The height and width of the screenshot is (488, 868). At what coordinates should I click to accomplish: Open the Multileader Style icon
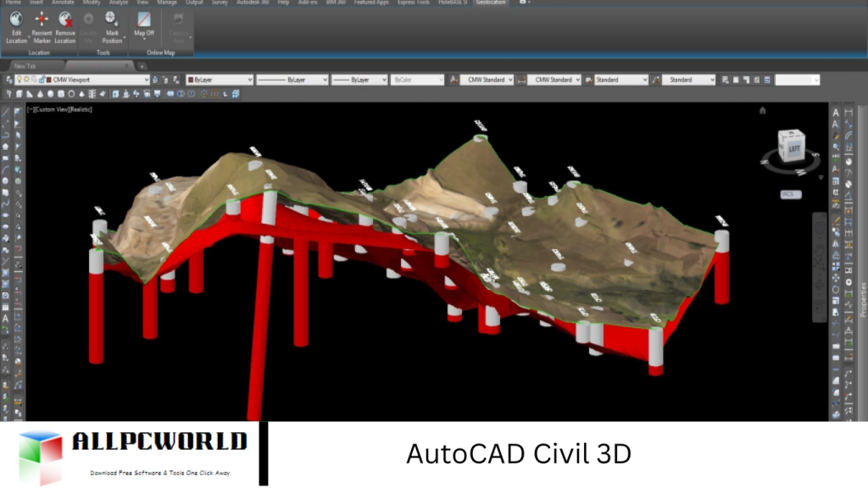pyautogui.click(x=657, y=80)
